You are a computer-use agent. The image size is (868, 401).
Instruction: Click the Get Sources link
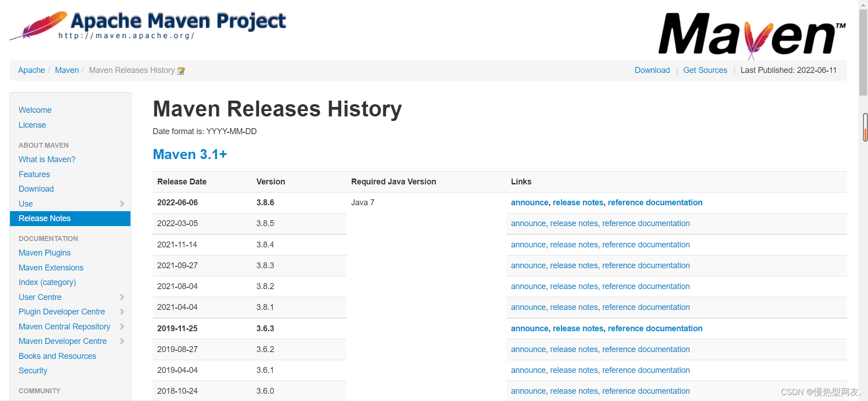(x=705, y=70)
